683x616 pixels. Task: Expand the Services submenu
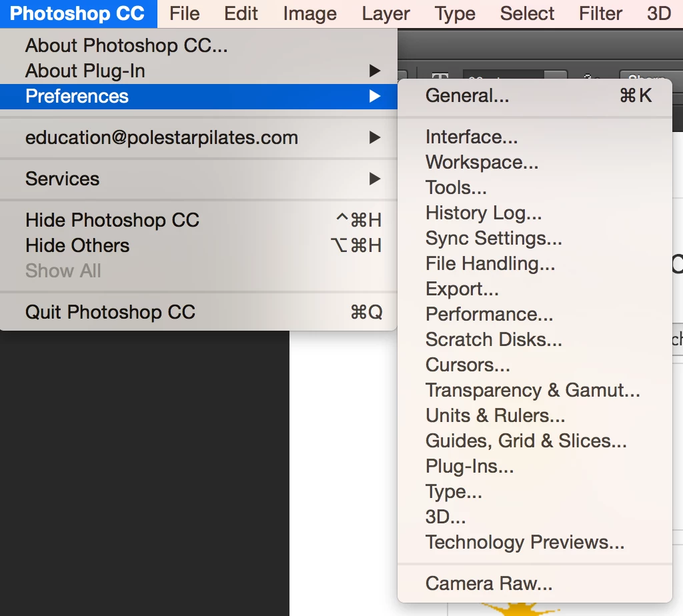pyautogui.click(x=199, y=179)
